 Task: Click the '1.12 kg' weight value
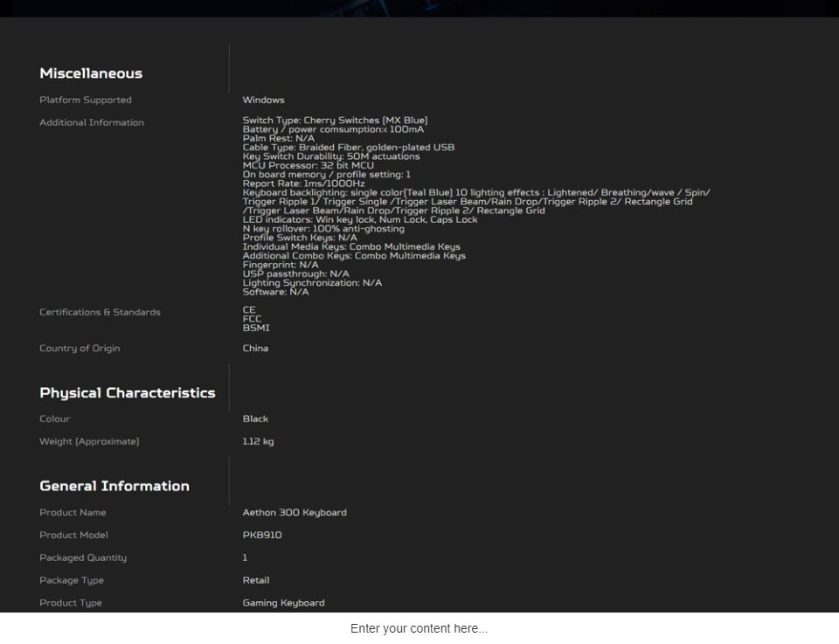coord(258,441)
